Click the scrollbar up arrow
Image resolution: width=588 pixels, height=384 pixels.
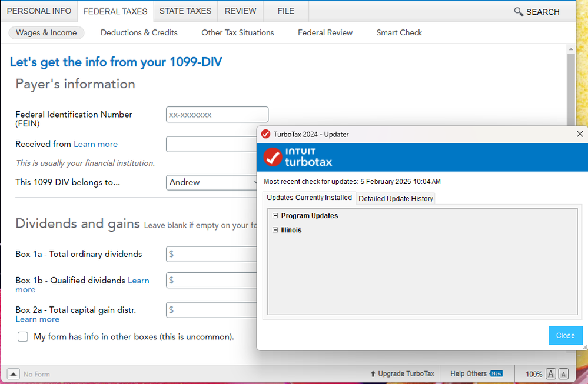tap(571, 49)
